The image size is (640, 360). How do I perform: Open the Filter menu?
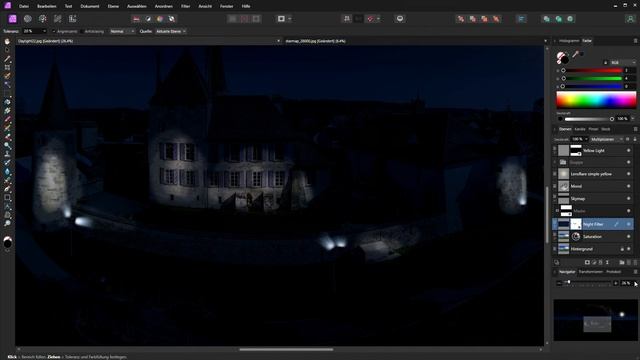tap(185, 6)
